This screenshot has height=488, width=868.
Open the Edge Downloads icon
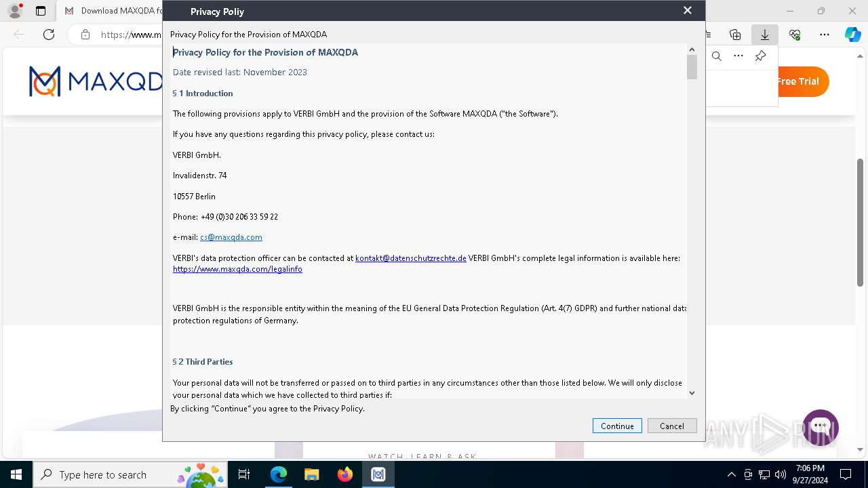[765, 35]
